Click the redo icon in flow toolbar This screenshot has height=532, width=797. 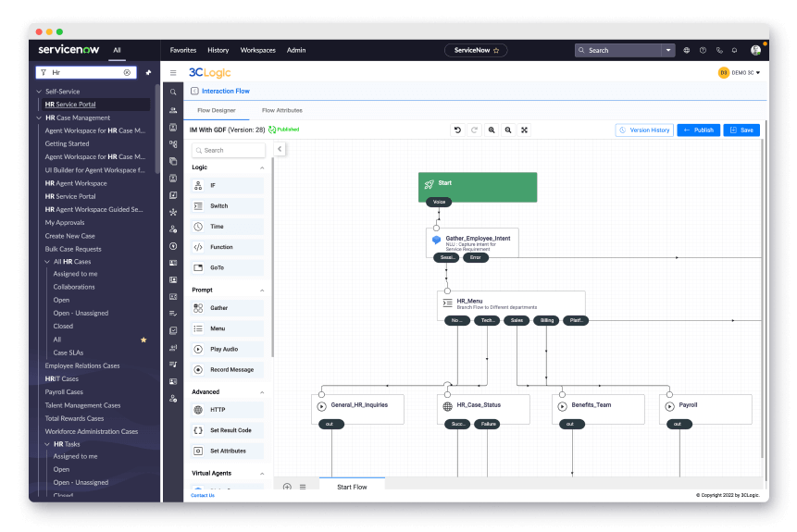click(x=474, y=130)
